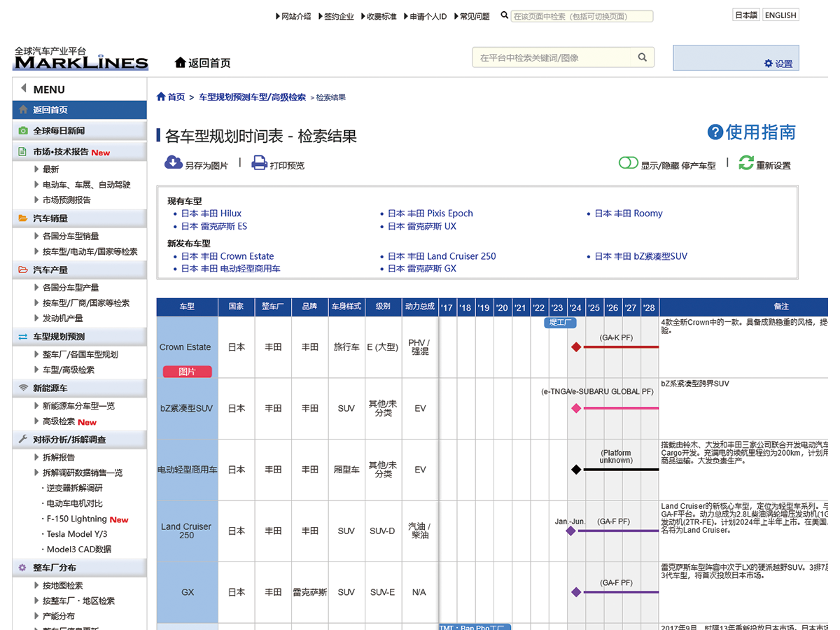The image size is (840, 630).
Task: Click the 另存为图片 download cloud icon
Action: click(173, 163)
